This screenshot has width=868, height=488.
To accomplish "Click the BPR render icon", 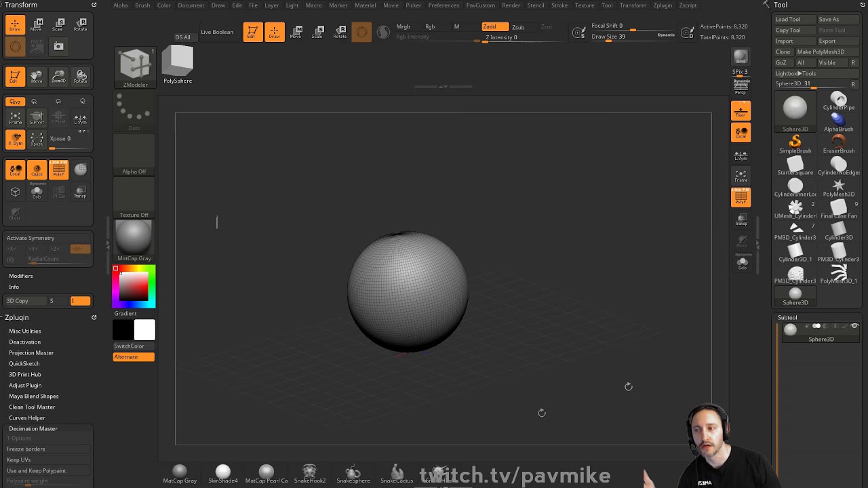I will tap(741, 57).
